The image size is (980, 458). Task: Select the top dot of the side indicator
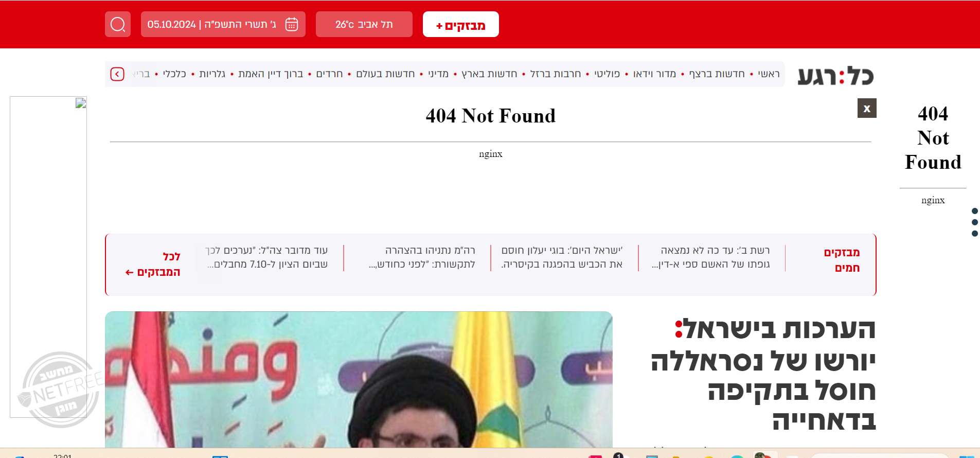tap(974, 211)
